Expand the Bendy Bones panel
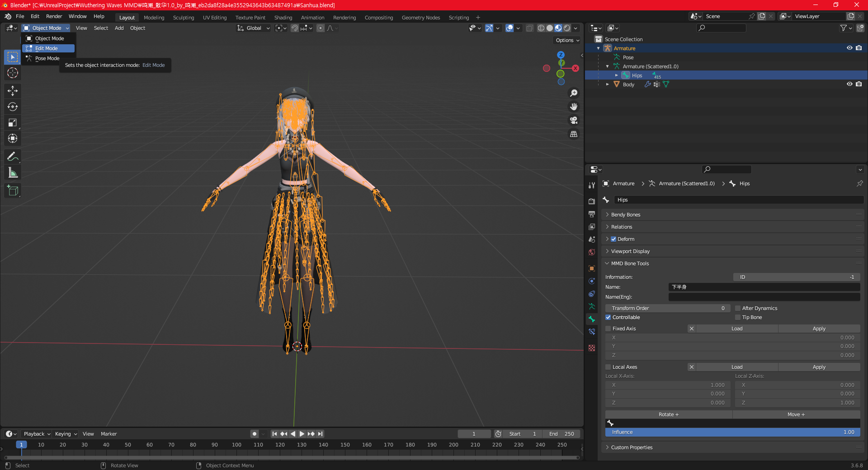 tap(626, 215)
